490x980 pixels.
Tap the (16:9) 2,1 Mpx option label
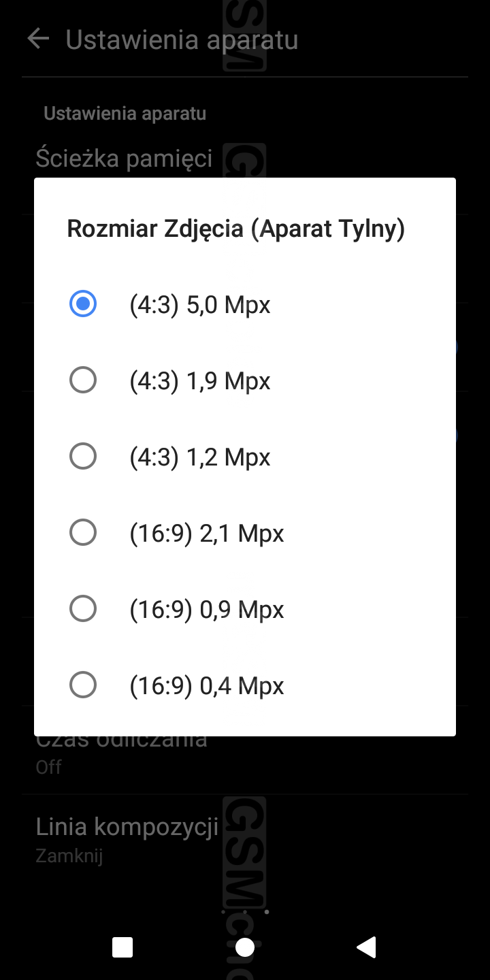pyautogui.click(x=207, y=534)
